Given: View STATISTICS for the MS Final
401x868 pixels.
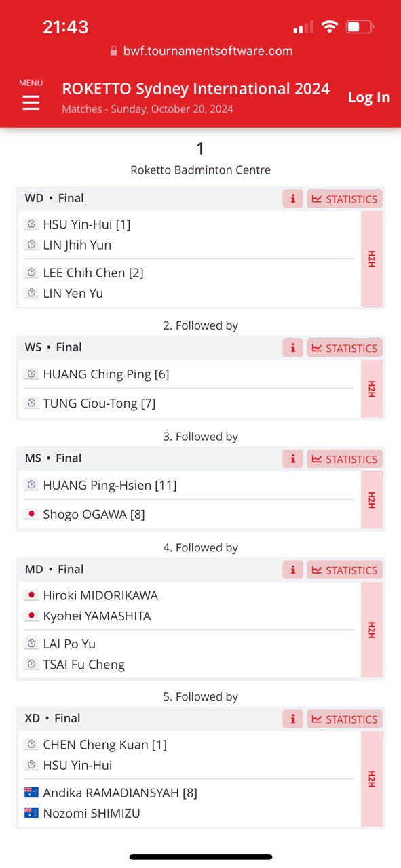Looking at the screenshot, I should [x=345, y=459].
